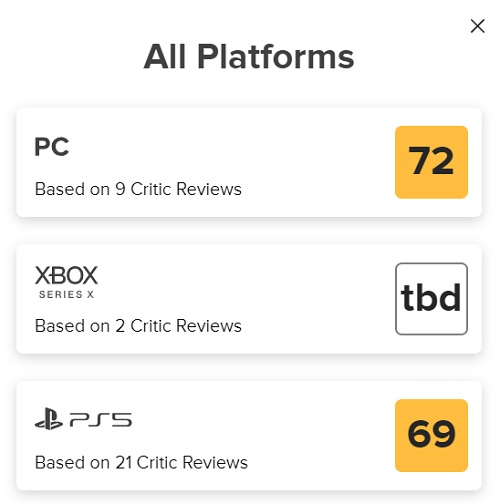
Task: Click "Based on 21 Critic Reviews" text
Action: point(141,462)
